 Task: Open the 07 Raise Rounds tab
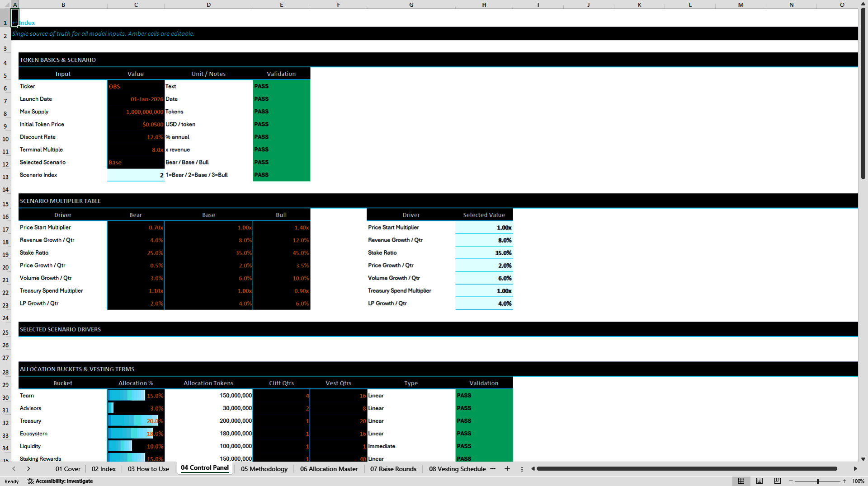point(393,469)
